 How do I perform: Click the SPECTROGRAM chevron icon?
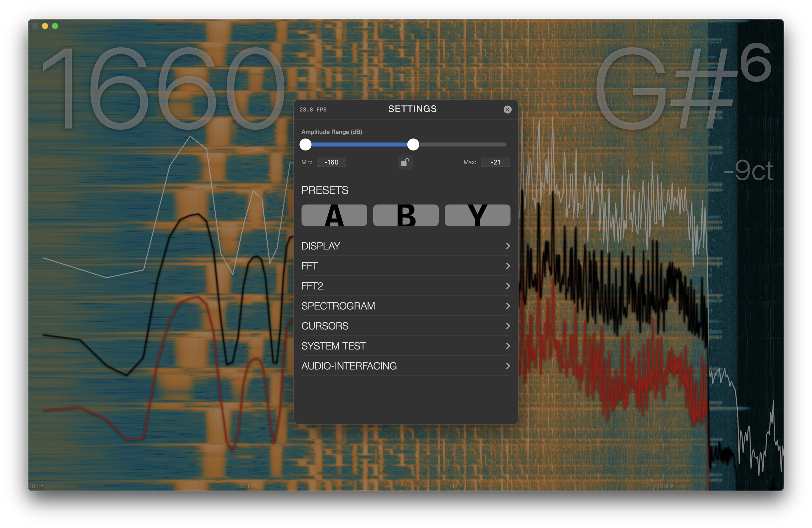(x=508, y=305)
